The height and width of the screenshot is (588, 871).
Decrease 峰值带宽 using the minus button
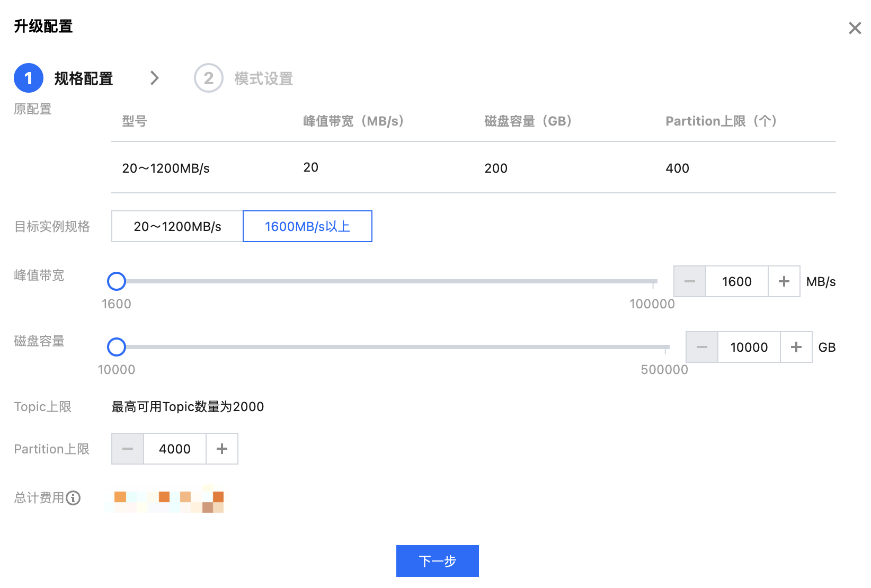click(x=689, y=281)
